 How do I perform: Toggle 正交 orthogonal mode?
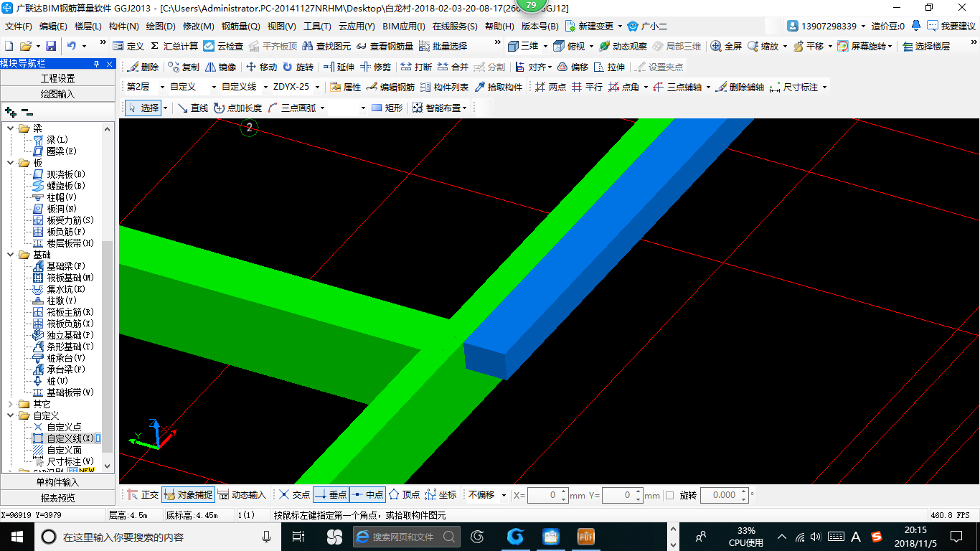tap(143, 495)
